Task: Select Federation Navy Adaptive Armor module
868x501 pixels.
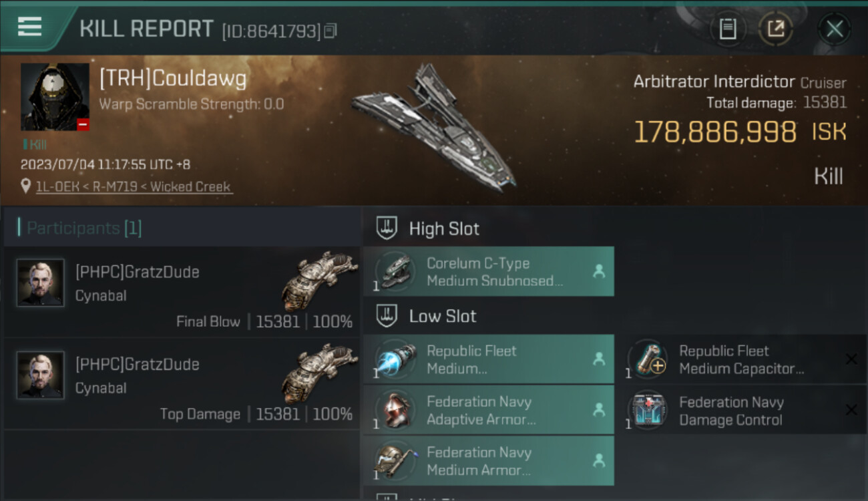Action: (x=488, y=410)
